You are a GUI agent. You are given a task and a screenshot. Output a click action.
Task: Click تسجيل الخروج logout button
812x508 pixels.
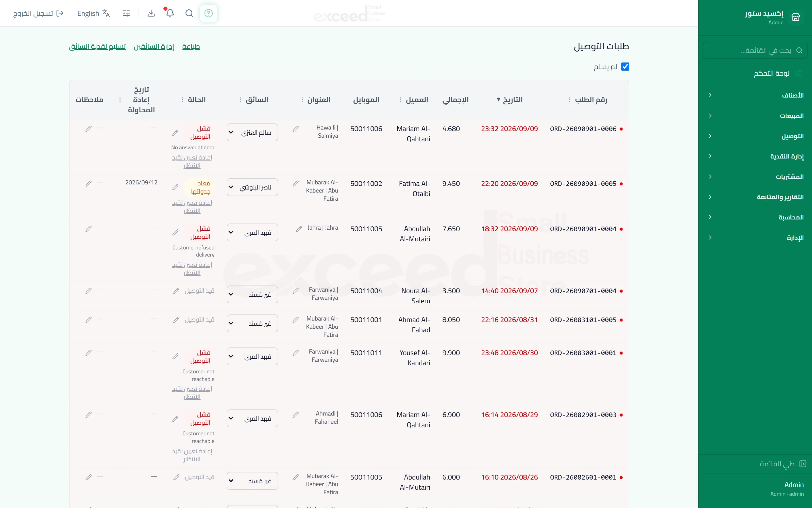tap(38, 13)
